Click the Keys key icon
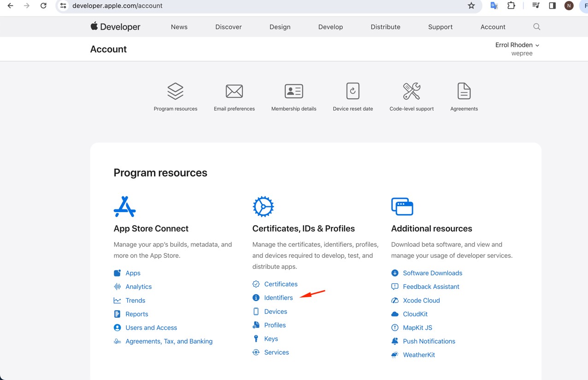This screenshot has height=380, width=588. coord(256,338)
